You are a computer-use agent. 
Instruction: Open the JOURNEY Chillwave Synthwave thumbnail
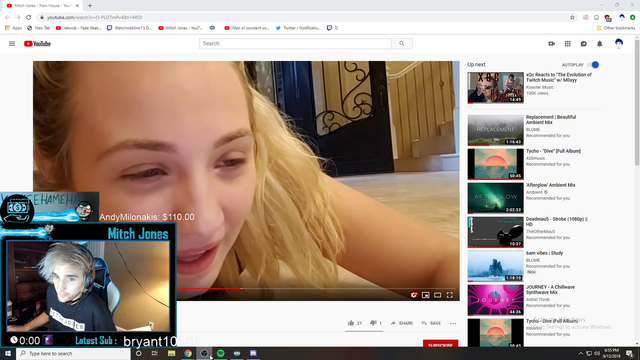tap(495, 300)
